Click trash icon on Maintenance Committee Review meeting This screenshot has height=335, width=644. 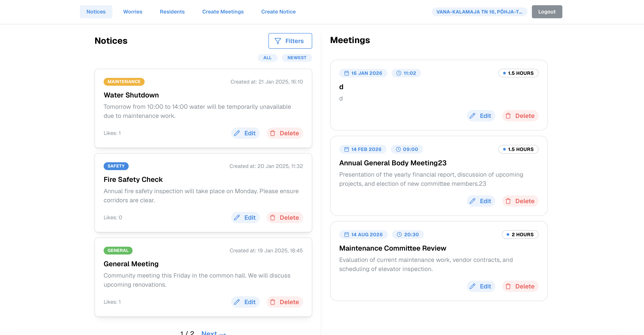508,286
